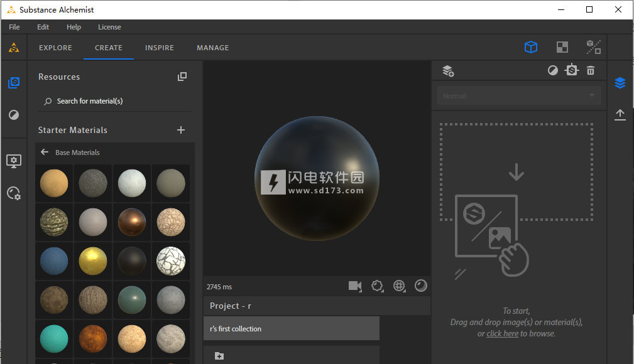634x364 pixels.
Task: Open the Resources panel icon in sidebar
Action: click(x=14, y=83)
